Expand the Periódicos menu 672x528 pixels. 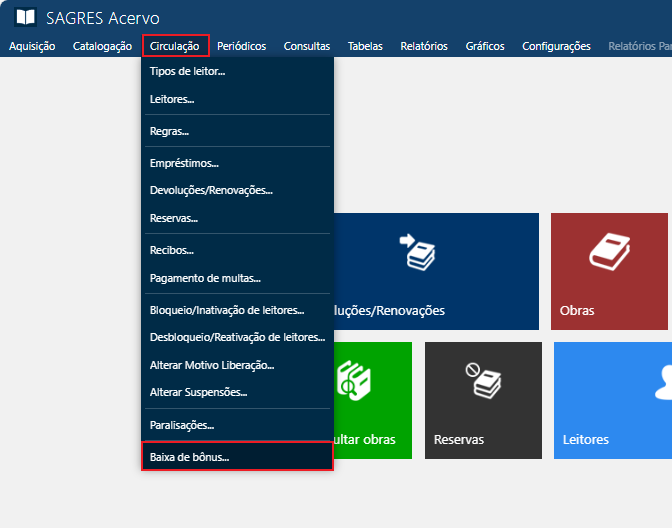(241, 46)
